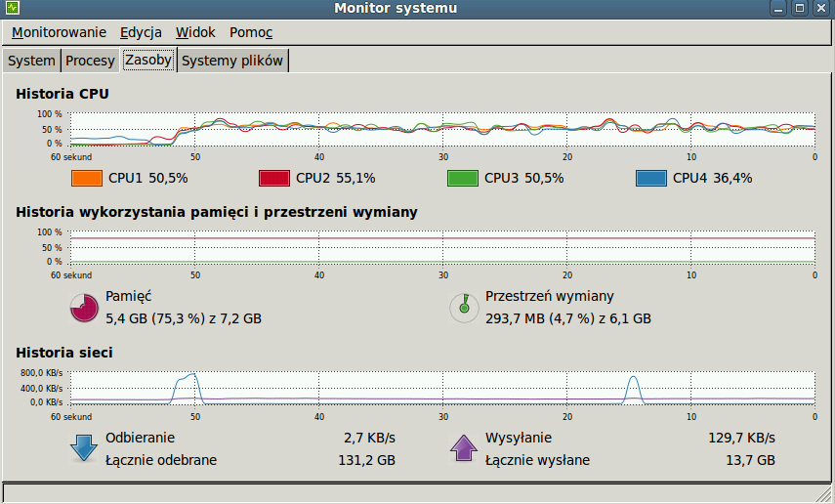The width and height of the screenshot is (835, 504).
Task: Open the Edycja menu
Action: [x=141, y=32]
